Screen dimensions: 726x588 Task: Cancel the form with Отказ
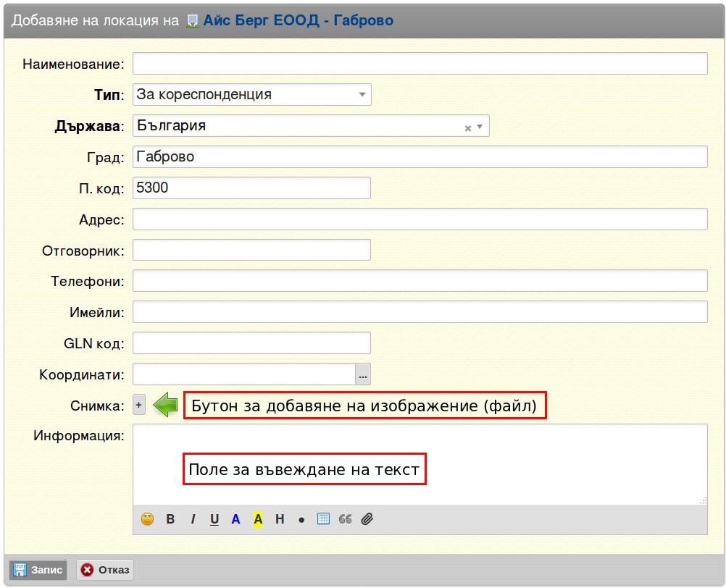pos(105,569)
